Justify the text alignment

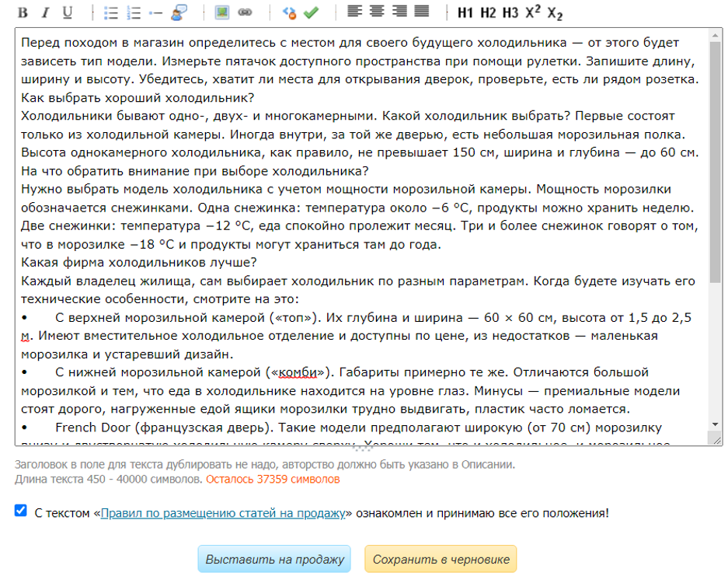pyautogui.click(x=422, y=11)
